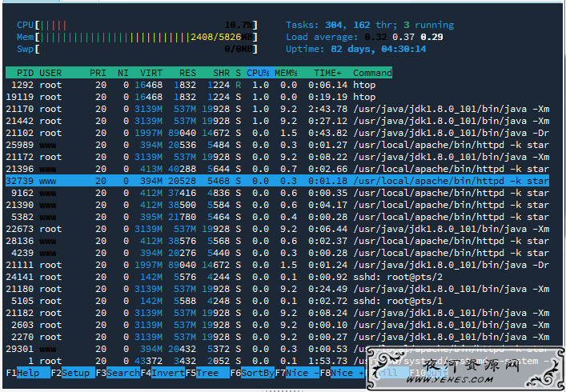
Task: Open F6 SortBy menu
Action: 252,373
